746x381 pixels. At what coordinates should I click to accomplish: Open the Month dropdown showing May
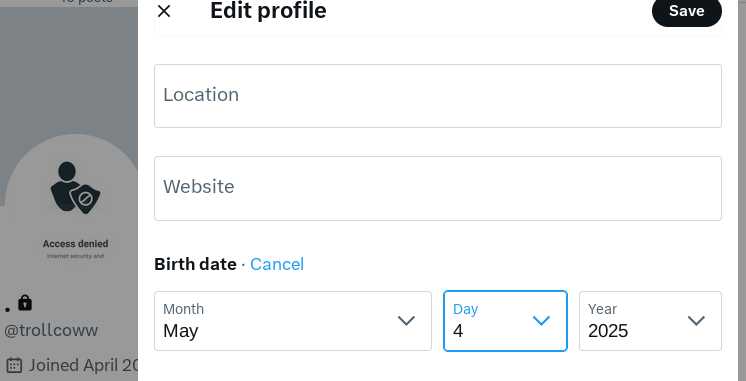[x=293, y=321]
